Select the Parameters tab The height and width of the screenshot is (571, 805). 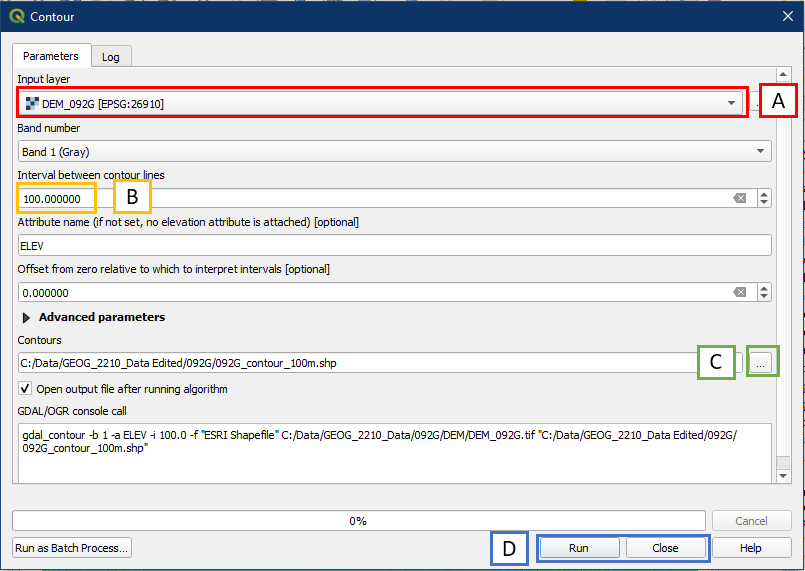click(51, 56)
